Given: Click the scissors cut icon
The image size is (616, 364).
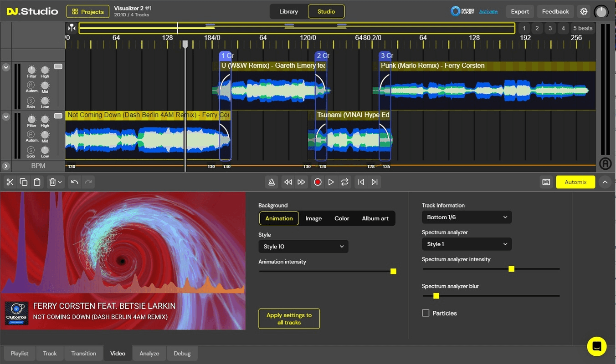Looking at the screenshot, I should click(x=10, y=182).
